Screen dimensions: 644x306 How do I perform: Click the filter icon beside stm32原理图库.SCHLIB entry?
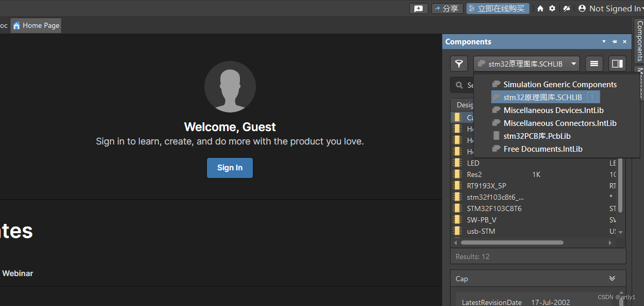click(x=593, y=97)
